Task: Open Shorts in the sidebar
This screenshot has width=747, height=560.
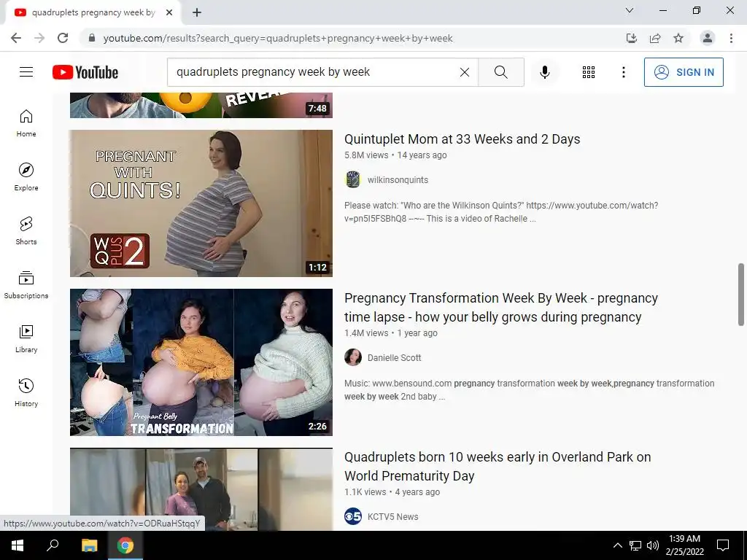Action: [26, 230]
